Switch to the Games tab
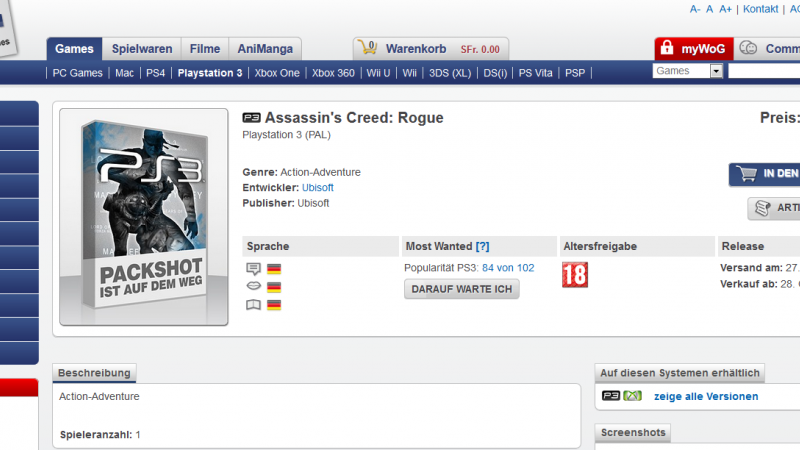This screenshot has width=800, height=450. coord(74,49)
